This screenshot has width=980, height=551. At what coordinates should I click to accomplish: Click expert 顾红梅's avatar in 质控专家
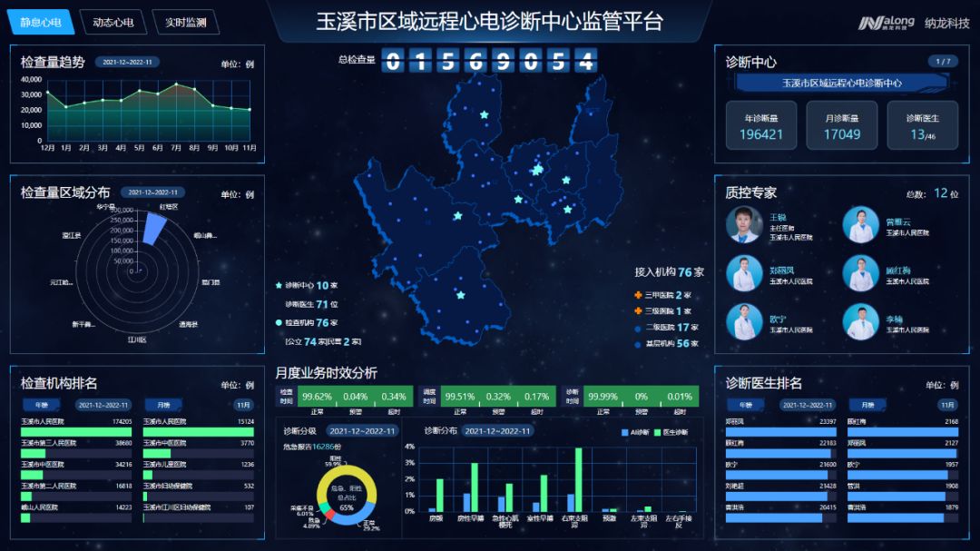[x=860, y=273]
